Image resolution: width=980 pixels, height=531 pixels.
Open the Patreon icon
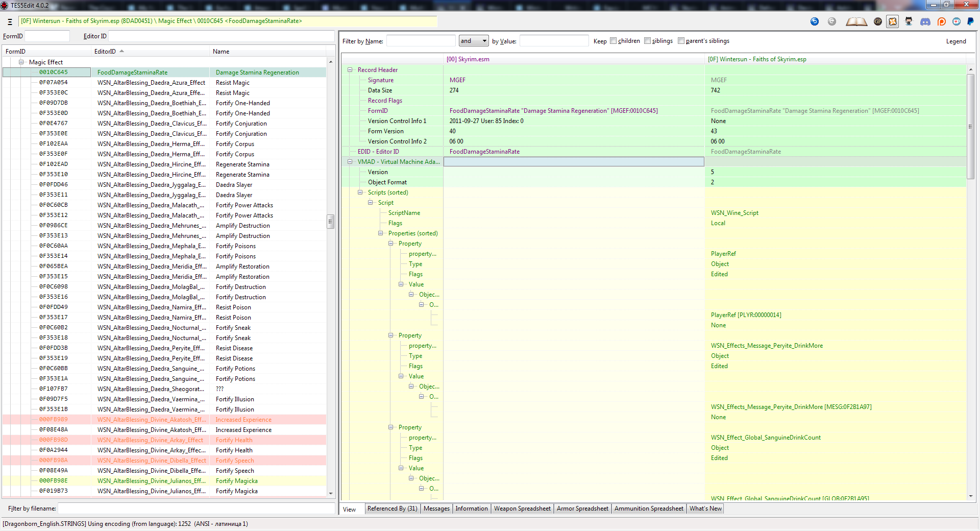pyautogui.click(x=942, y=21)
